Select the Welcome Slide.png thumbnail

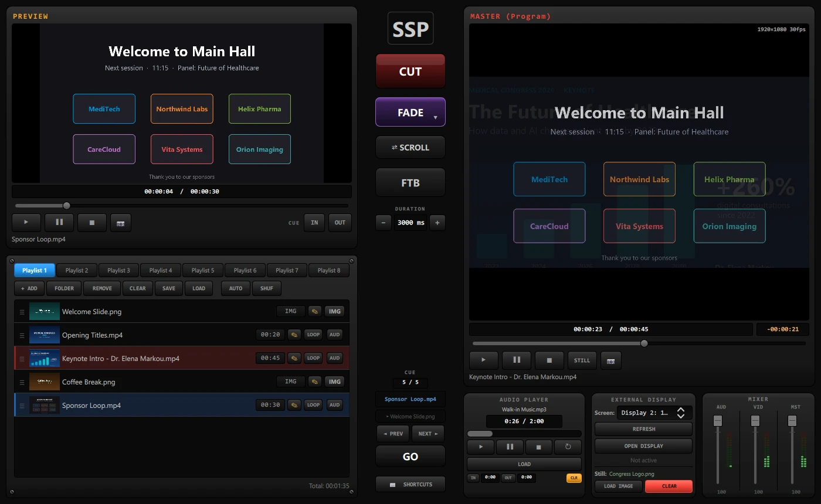point(45,311)
